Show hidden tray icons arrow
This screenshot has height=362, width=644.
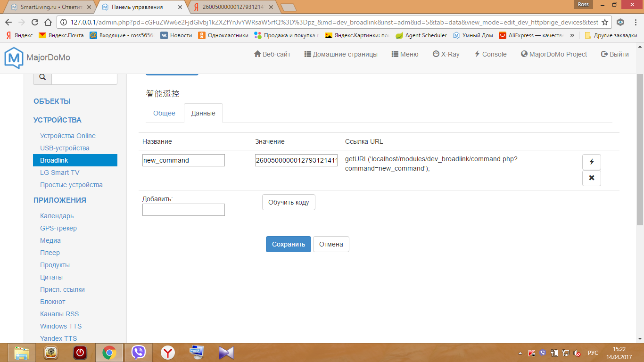click(520, 353)
